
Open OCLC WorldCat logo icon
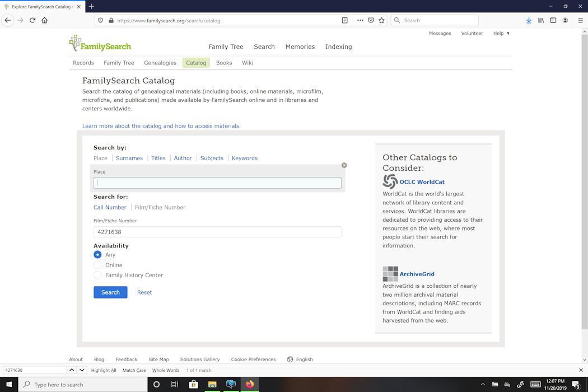(x=390, y=181)
